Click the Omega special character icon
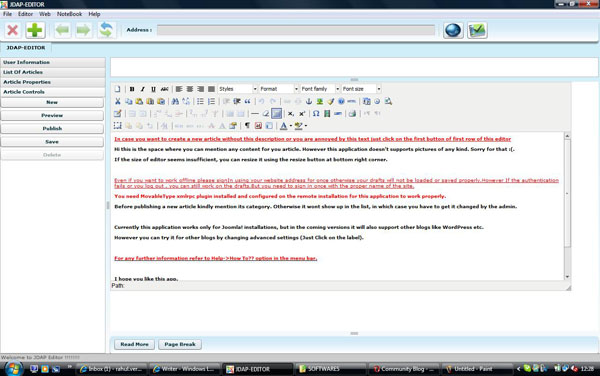Viewport: 600px width, 376px height. (316, 114)
